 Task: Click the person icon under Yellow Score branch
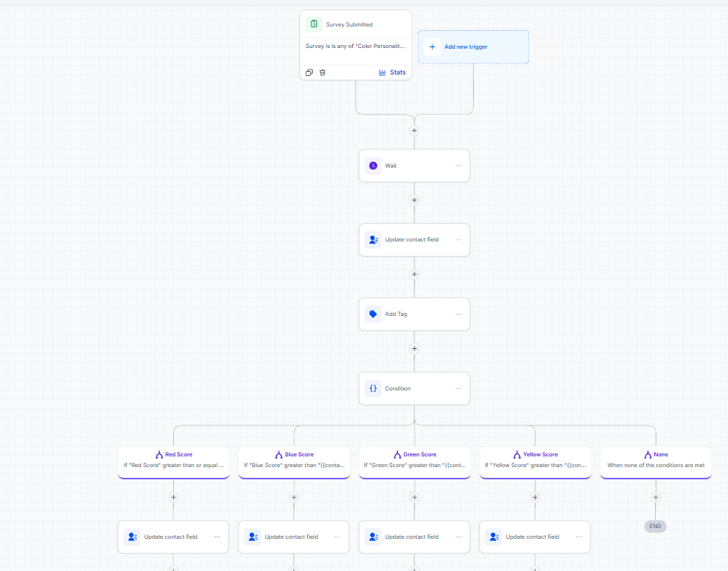click(493, 537)
